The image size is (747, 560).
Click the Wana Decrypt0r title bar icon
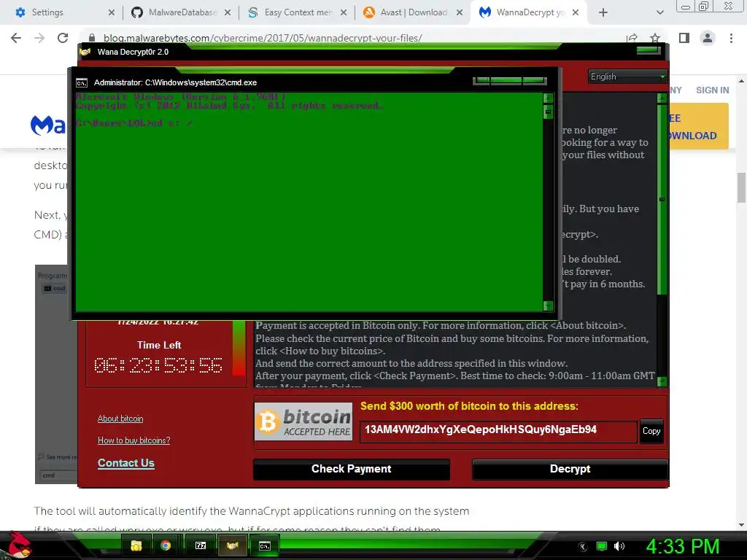[85, 52]
